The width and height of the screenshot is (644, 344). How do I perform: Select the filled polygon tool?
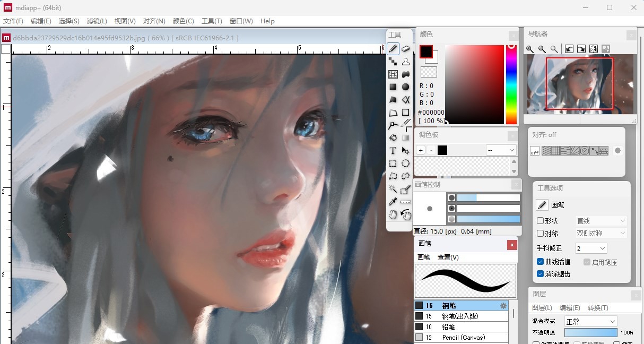click(393, 99)
